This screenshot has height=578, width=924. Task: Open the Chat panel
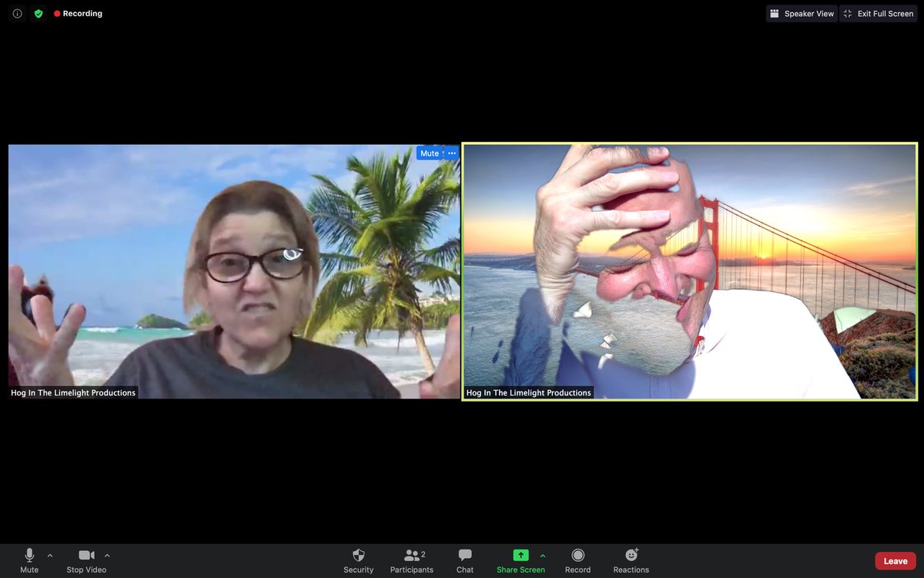(465, 561)
